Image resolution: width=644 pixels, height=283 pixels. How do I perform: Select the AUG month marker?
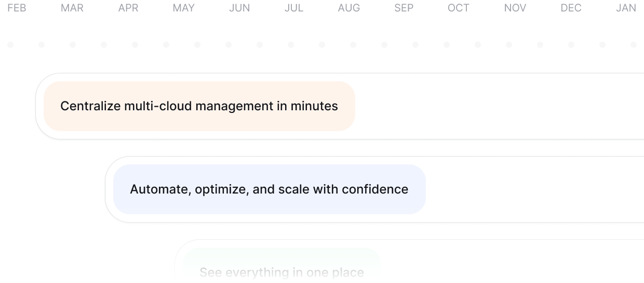pyautogui.click(x=349, y=8)
